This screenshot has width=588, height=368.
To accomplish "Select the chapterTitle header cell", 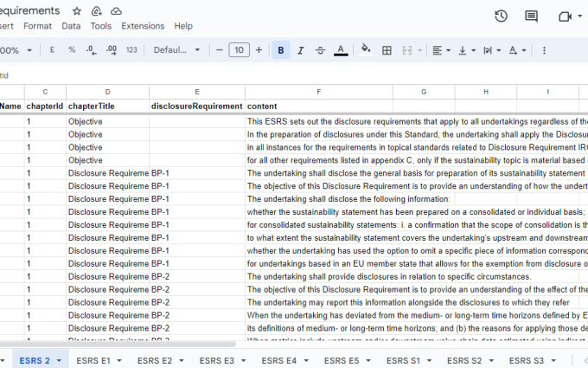I will (x=107, y=107).
